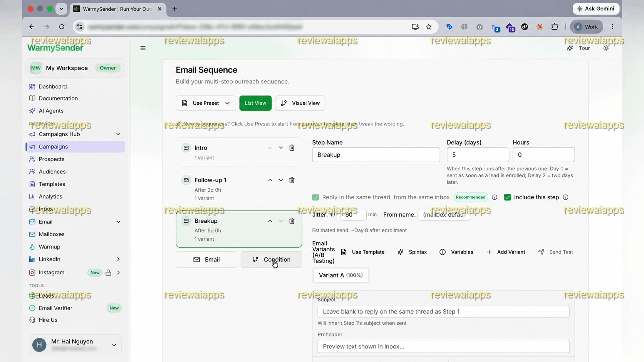Screen dimensions: 644x362
Task: Expand the LinkedIn sidebar submenu
Action: [118, 259]
